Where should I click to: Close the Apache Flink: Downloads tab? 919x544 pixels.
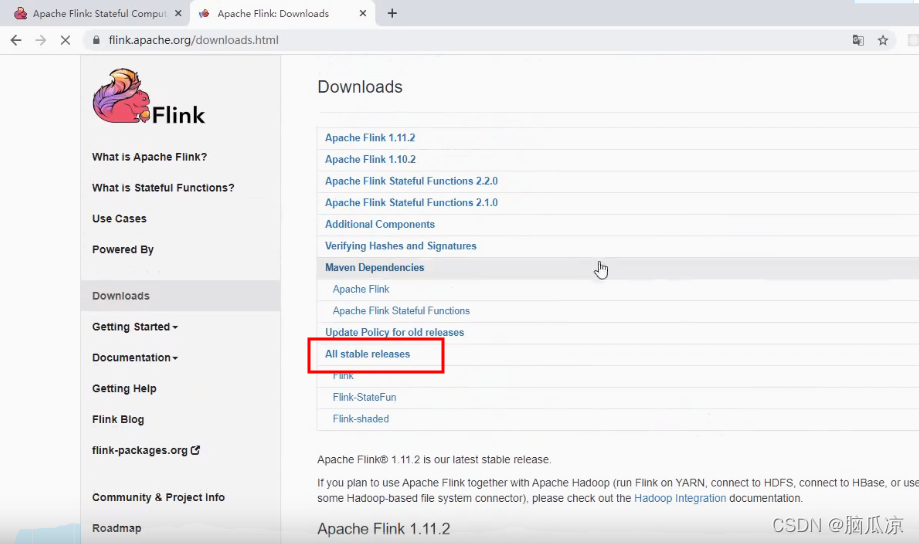pyautogui.click(x=363, y=13)
